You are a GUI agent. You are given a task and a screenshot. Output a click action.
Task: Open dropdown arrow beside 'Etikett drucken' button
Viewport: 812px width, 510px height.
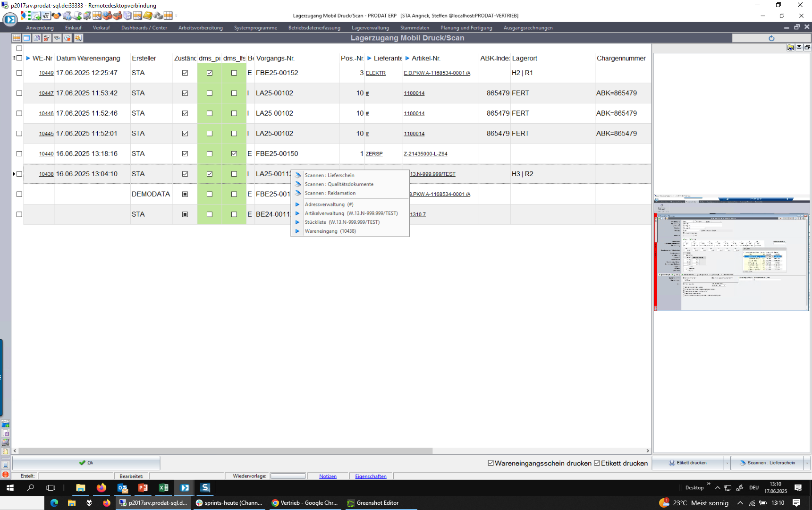click(727, 463)
